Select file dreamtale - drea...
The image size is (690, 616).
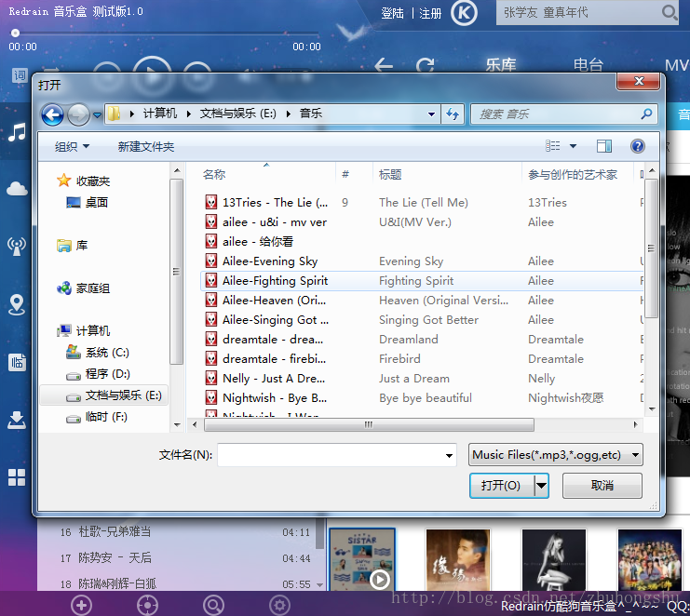coord(264,340)
